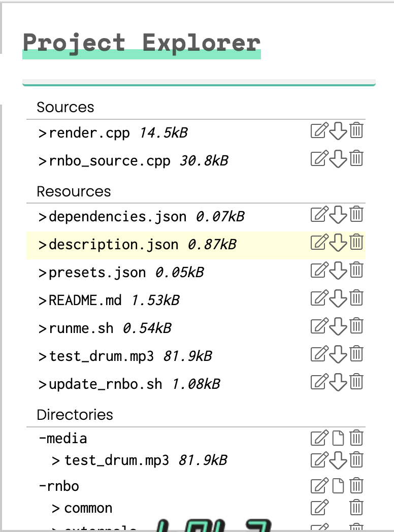Open the rnbo_source.cpp file
The width and height of the screenshot is (394, 532).
(x=109, y=161)
